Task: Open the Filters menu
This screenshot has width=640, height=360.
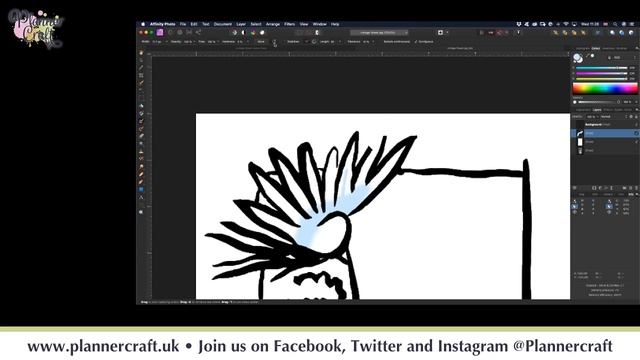Action: click(289, 24)
